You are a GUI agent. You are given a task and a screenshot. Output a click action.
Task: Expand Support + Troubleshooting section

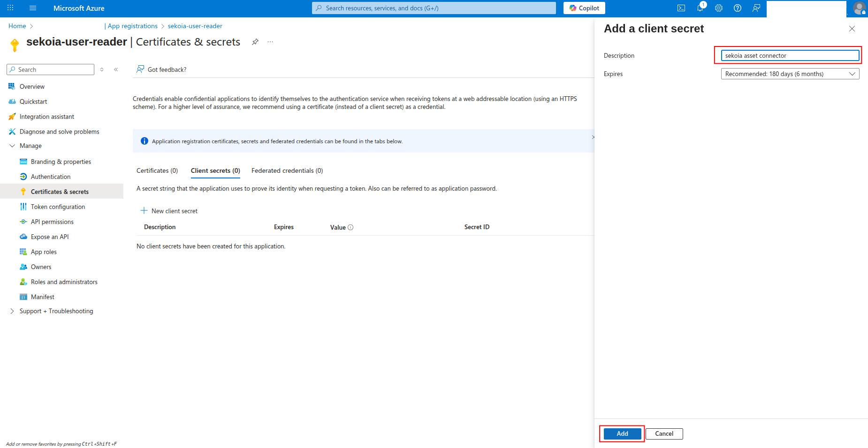(x=12, y=311)
